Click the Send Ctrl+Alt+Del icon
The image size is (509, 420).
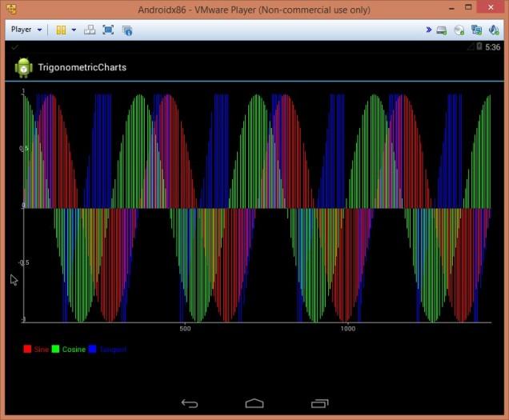click(x=90, y=30)
